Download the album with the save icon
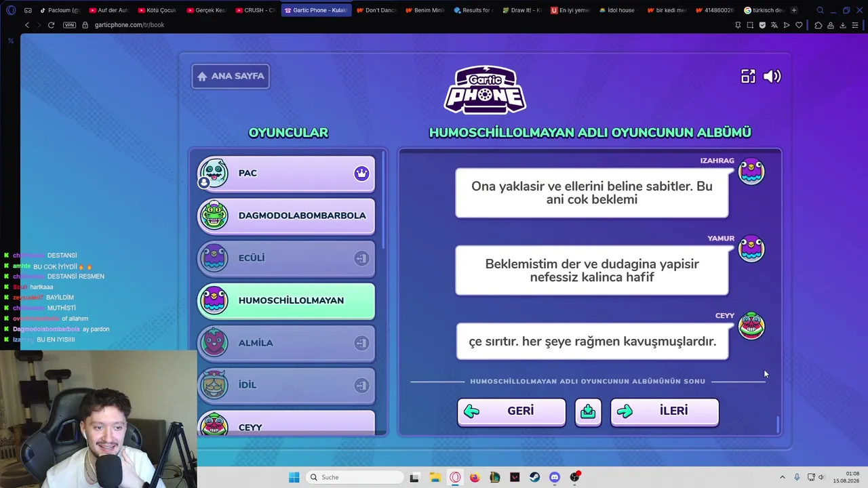 point(588,411)
